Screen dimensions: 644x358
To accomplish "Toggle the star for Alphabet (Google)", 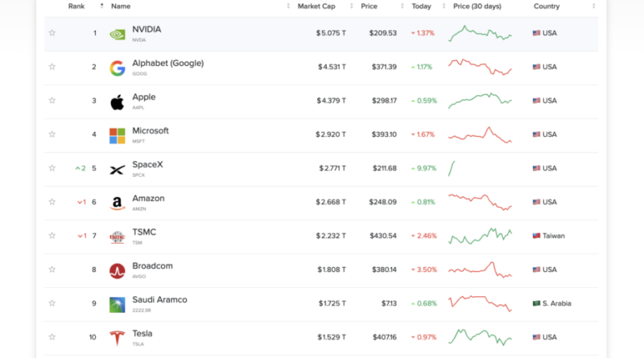I will click(x=52, y=67).
